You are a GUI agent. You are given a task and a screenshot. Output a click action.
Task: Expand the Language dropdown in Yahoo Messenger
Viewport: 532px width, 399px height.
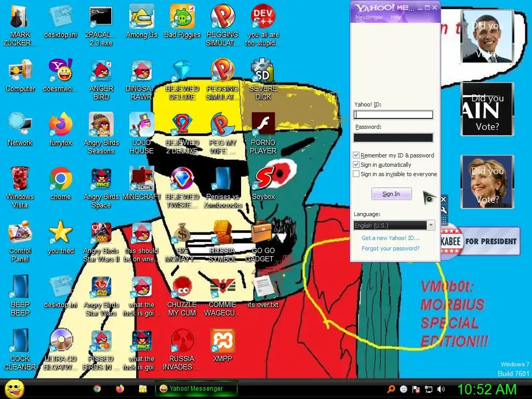click(431, 225)
